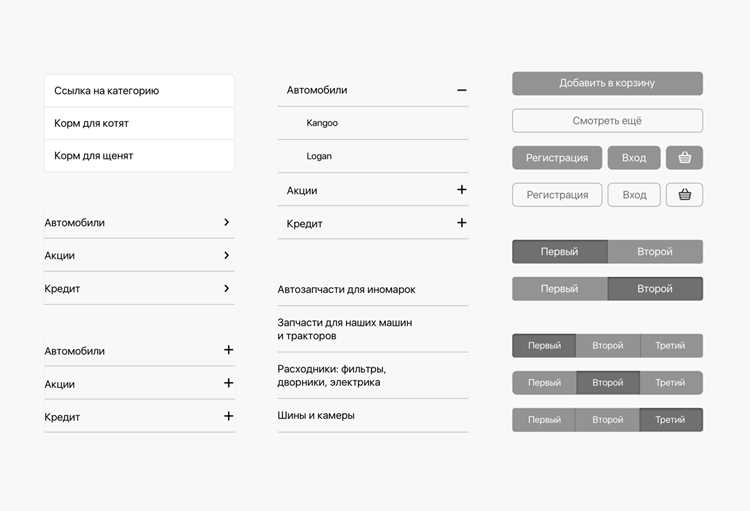Viewport: 750px width, 511px height.
Task: Select Второй in three-segment toggle with Третий active
Action: point(608,420)
